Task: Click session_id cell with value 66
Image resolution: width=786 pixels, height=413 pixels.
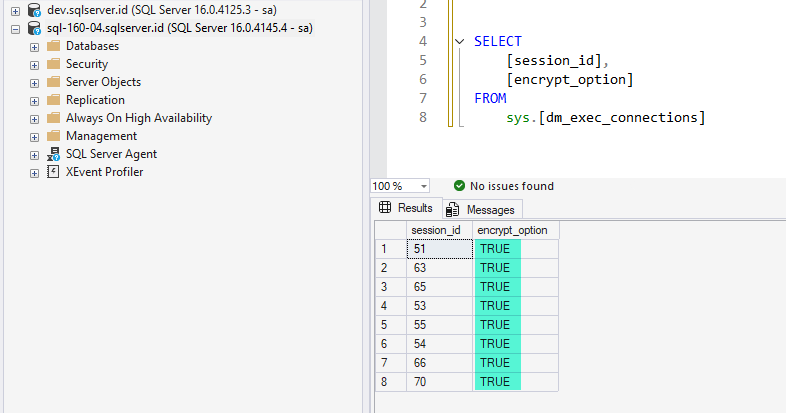Action: [x=440, y=363]
